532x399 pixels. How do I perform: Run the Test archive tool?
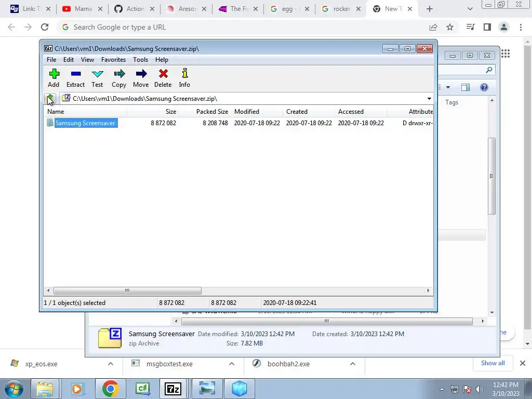tap(97, 78)
